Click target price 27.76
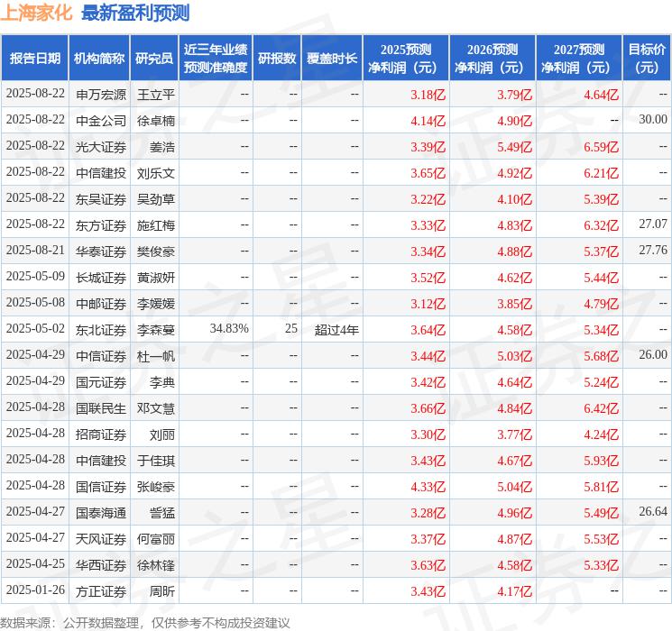672x631 pixels. pos(653,250)
